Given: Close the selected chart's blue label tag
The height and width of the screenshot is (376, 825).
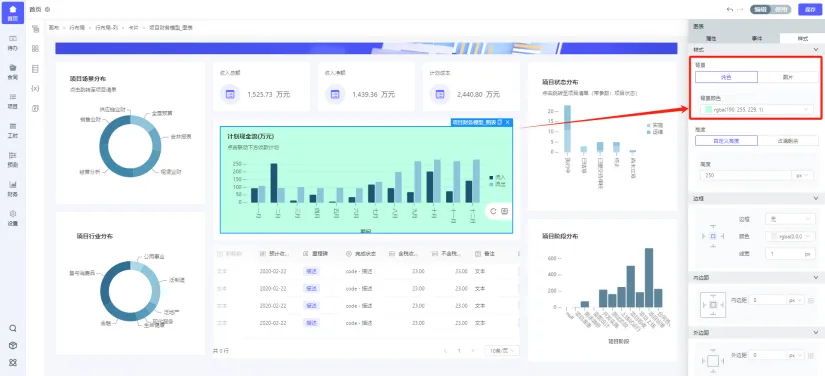Looking at the screenshot, I should pyautogui.click(x=508, y=122).
